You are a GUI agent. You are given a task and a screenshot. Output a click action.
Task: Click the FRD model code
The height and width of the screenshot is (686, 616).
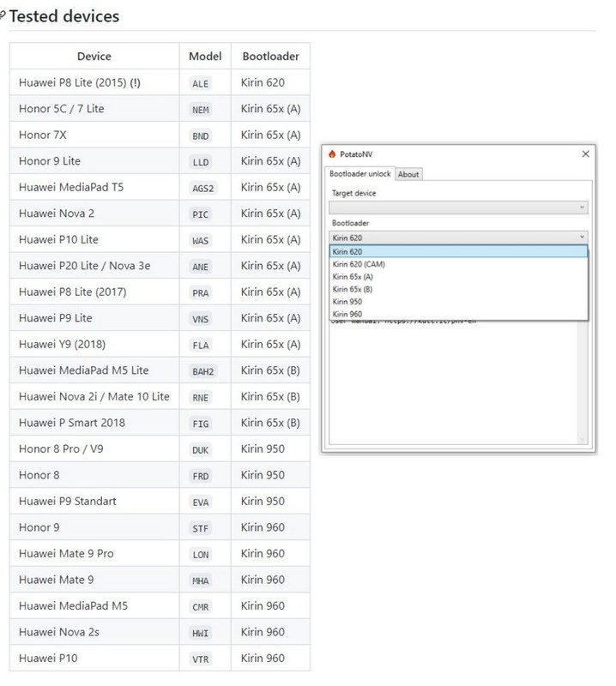(201, 476)
